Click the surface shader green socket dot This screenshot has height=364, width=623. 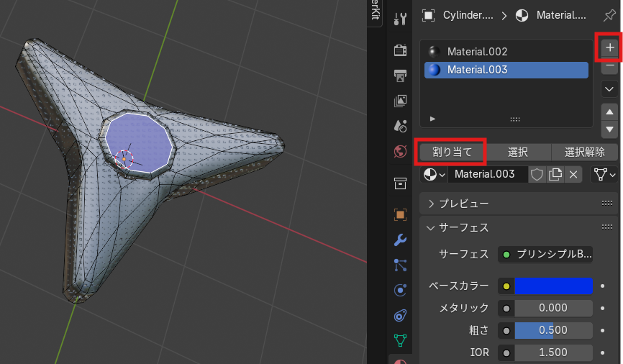point(506,255)
